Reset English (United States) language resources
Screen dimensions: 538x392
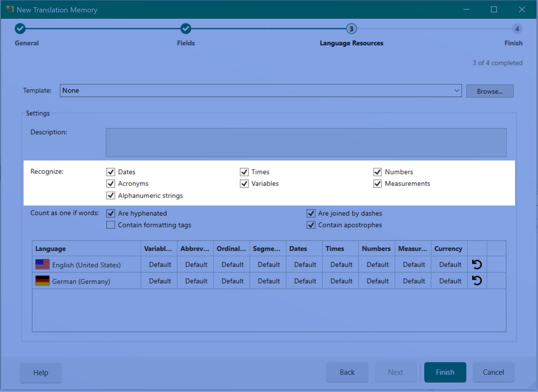(477, 264)
